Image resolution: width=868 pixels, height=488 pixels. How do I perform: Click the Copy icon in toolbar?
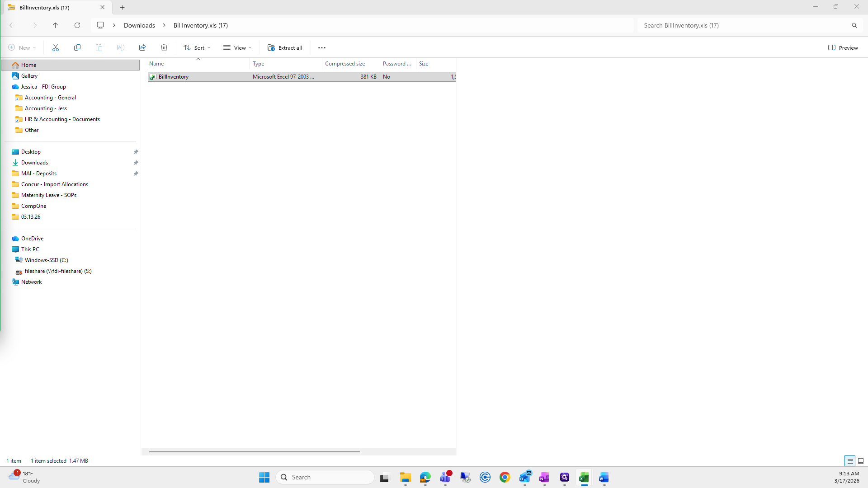point(77,47)
